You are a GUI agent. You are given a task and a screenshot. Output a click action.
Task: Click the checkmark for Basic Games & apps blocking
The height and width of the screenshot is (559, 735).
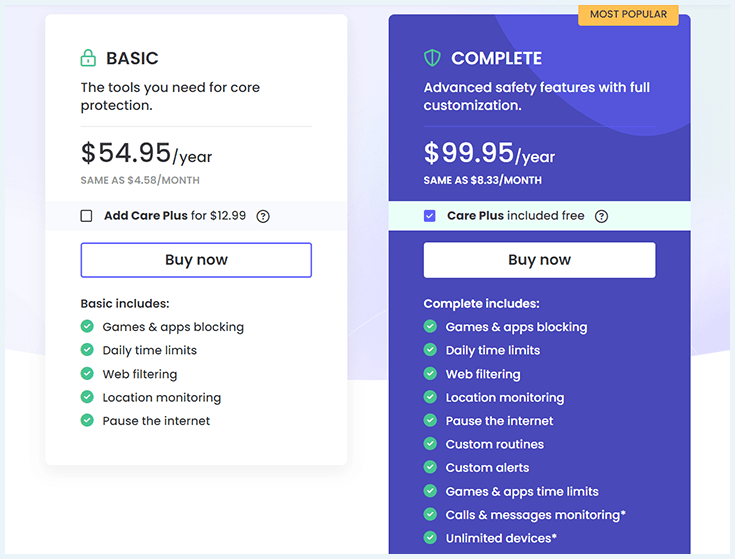[87, 326]
